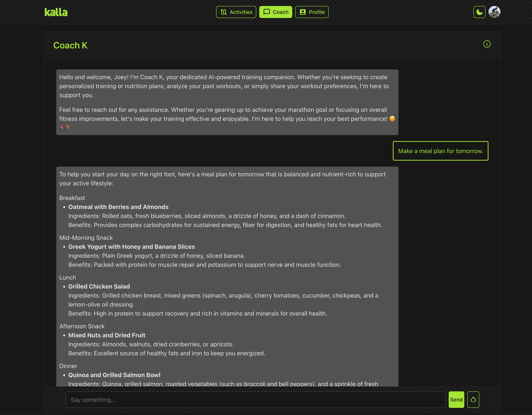Click 'Oatmeal with Berries and Almonds'
This screenshot has width=532, height=415.
click(118, 207)
